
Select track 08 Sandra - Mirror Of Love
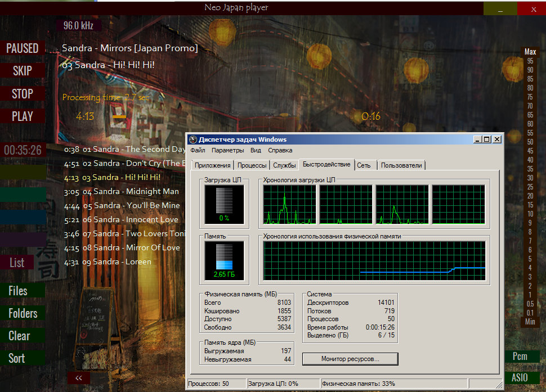point(122,247)
